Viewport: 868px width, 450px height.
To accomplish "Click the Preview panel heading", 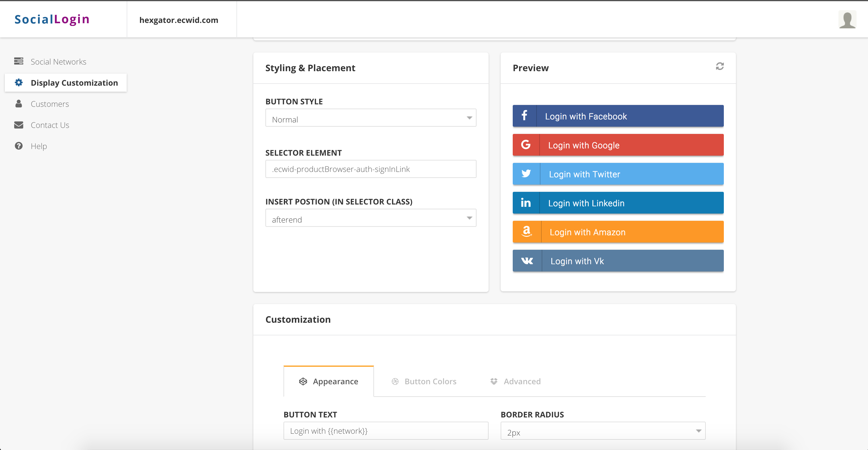I will pos(531,68).
